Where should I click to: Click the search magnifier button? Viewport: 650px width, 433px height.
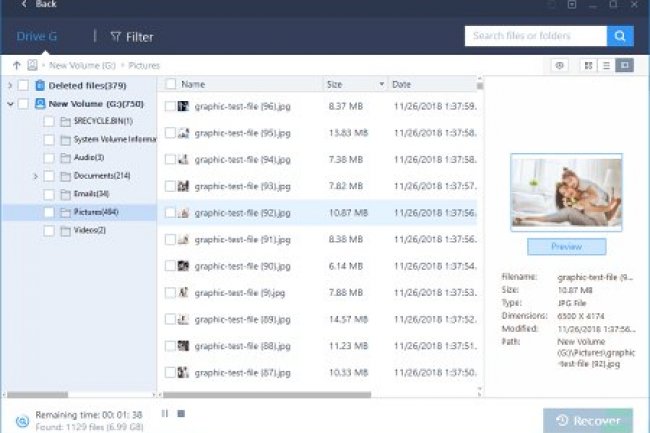click(621, 37)
